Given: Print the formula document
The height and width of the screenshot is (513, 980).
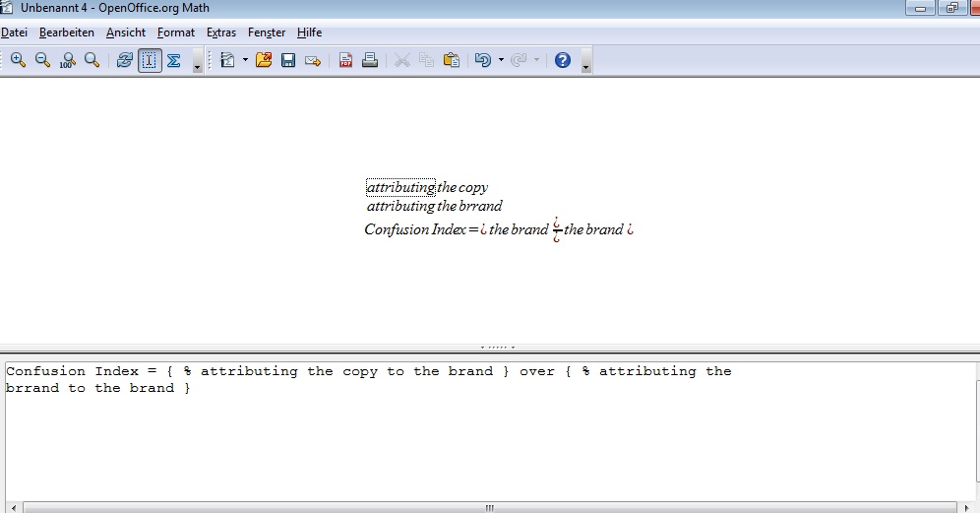Looking at the screenshot, I should tap(370, 60).
